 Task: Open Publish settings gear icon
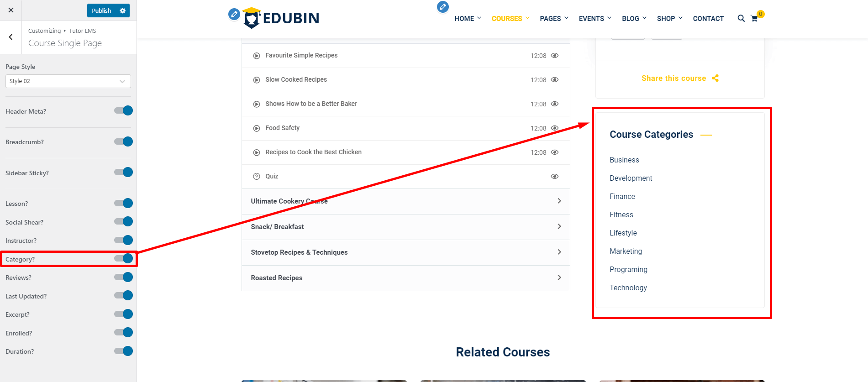coord(122,10)
